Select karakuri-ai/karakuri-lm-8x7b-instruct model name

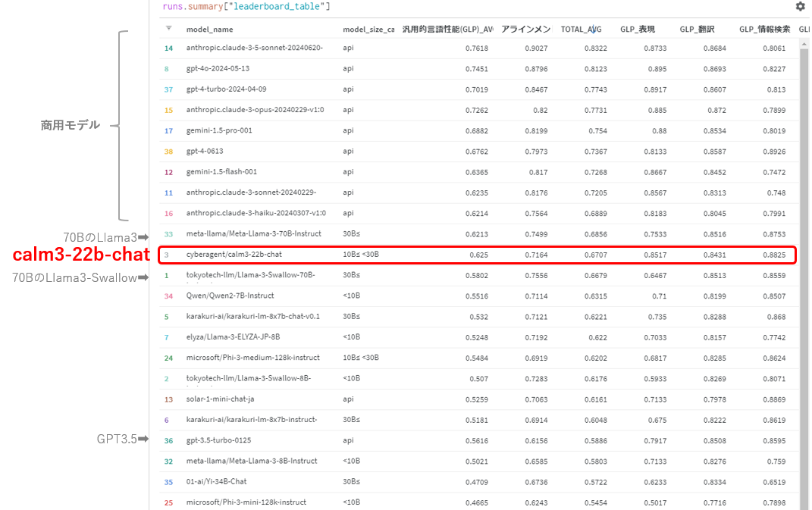pyautogui.click(x=252, y=420)
